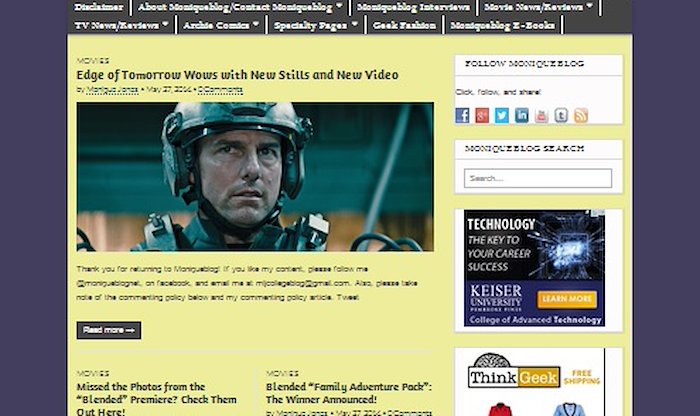Click the 'Click, follow, and share!' text
Screen dimensions: 700x416
[498, 92]
